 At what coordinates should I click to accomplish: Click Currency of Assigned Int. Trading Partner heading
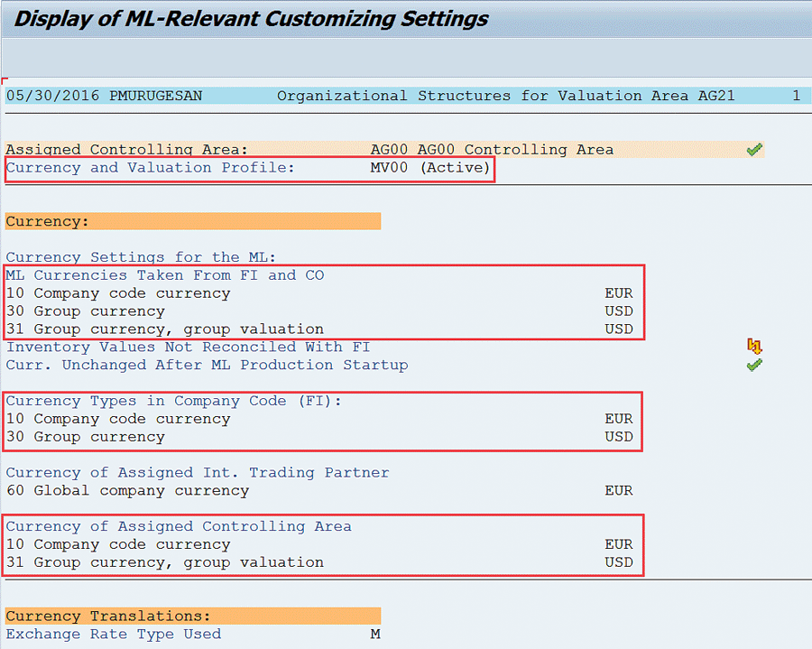[x=198, y=472]
